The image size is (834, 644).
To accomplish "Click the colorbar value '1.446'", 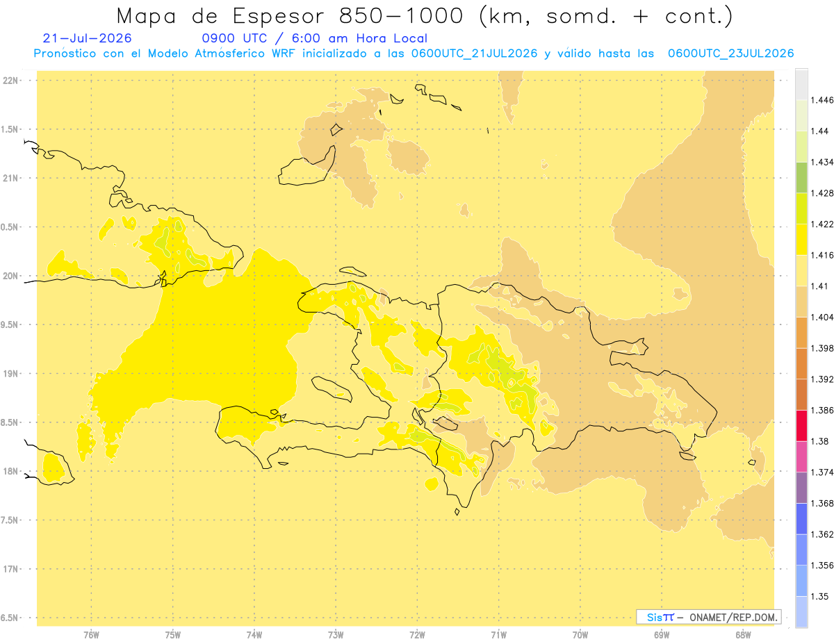I will (823, 100).
